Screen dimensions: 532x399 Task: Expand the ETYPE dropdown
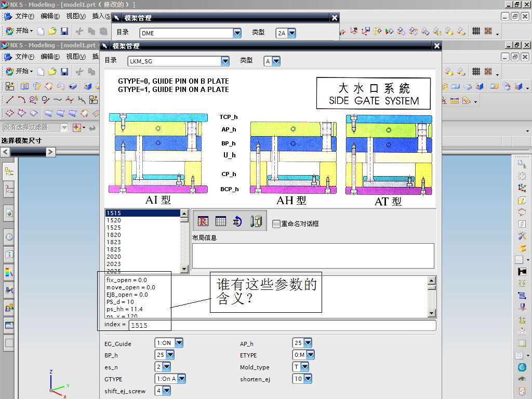(310, 355)
